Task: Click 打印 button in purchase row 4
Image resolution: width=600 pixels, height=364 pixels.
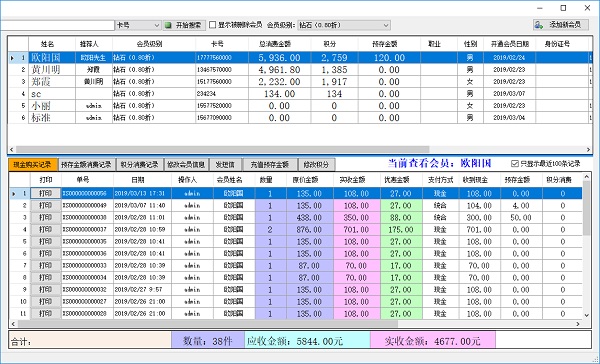Action: click(46, 230)
